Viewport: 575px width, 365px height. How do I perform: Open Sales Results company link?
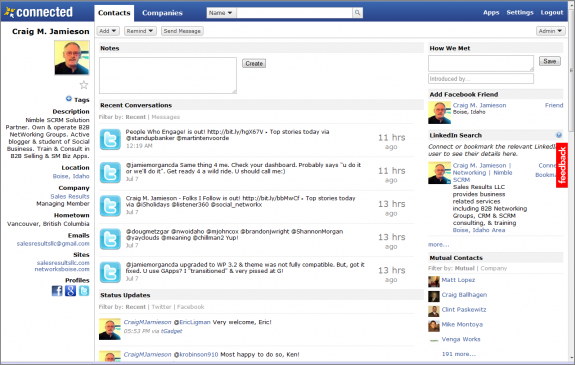[70, 197]
